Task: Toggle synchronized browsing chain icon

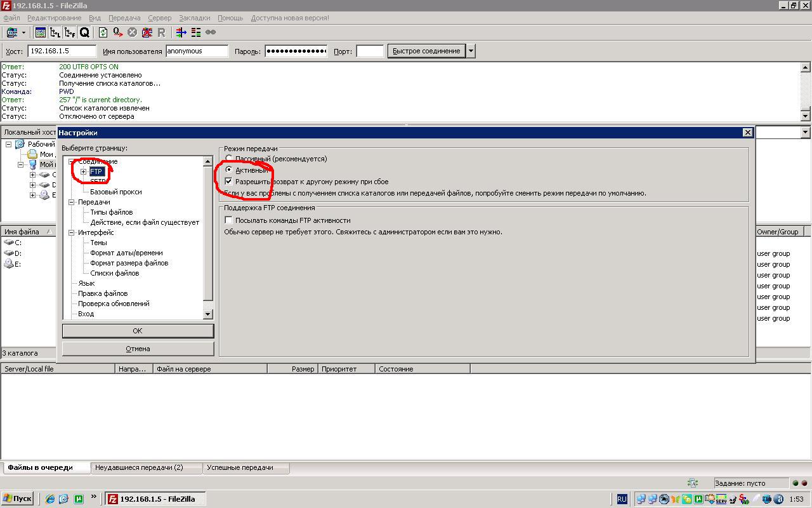Action: (x=211, y=32)
